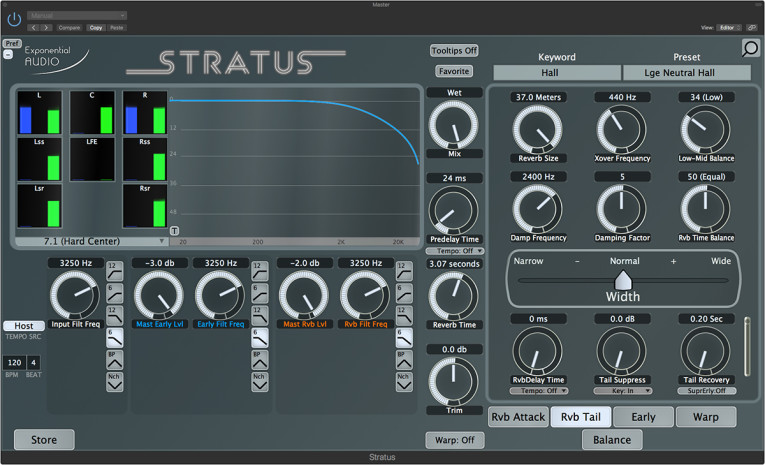This screenshot has height=465, width=765.
Task: Toggle plugin power button
Action: pos(14,20)
